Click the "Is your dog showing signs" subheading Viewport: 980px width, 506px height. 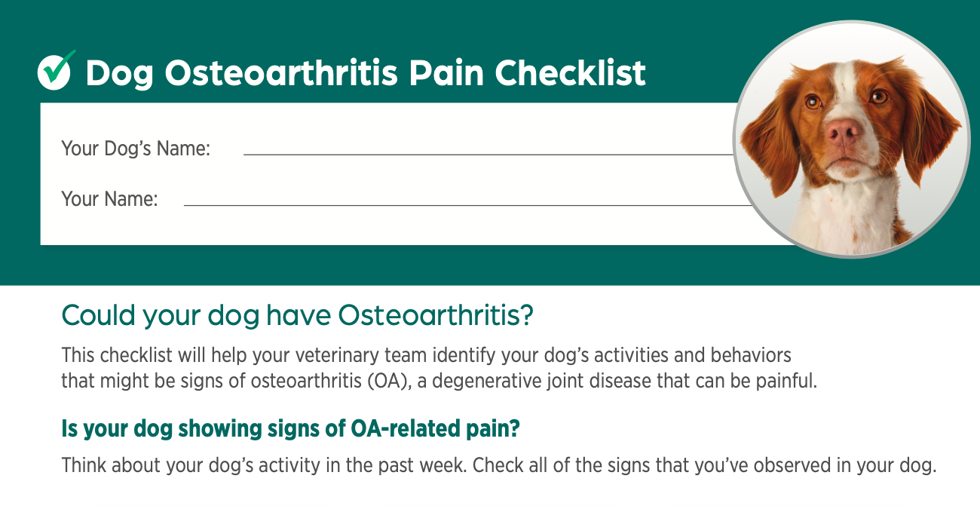pyautogui.click(x=290, y=428)
